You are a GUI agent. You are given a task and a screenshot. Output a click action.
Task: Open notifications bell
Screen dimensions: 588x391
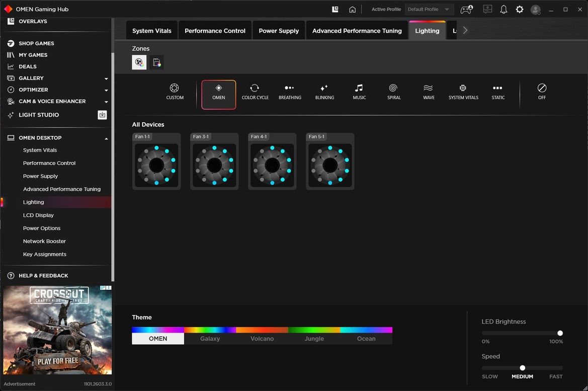point(503,10)
